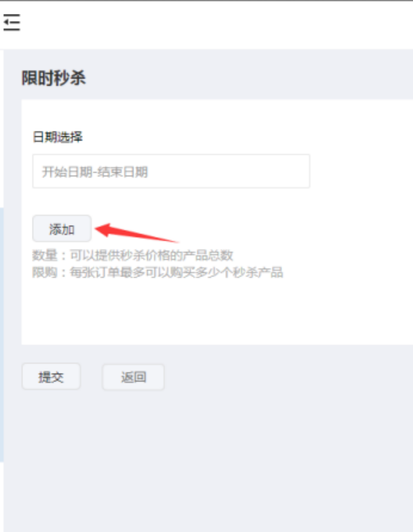Click 每张订单最多可以购买多少个秒杀产品 description text
413x532 pixels.
pyautogui.click(x=176, y=272)
